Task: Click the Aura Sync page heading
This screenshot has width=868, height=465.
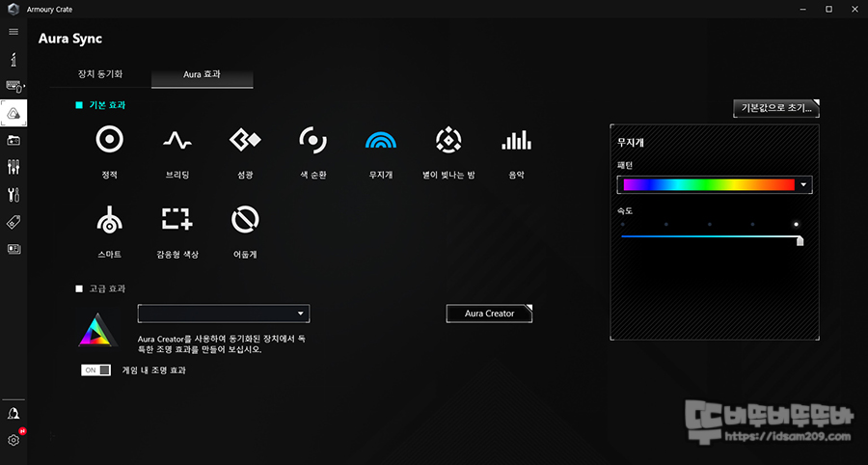Action: click(70, 39)
